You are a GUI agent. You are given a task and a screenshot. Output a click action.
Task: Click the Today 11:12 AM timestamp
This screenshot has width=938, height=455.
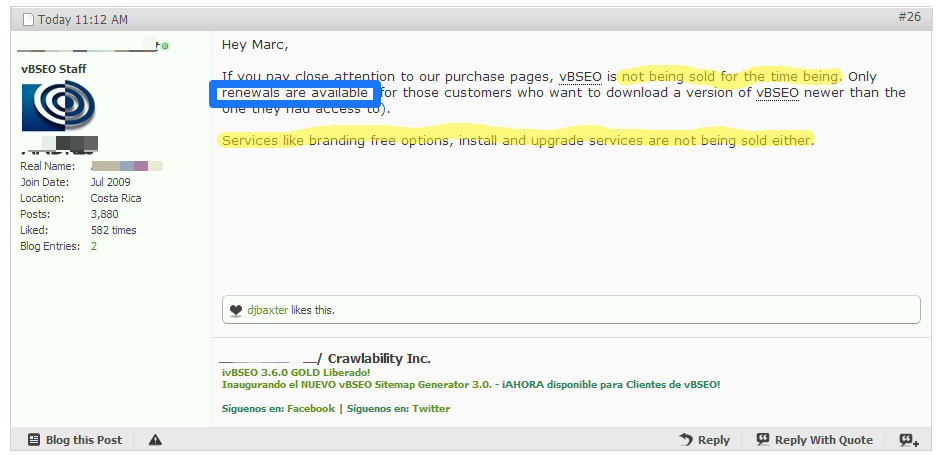coord(83,20)
